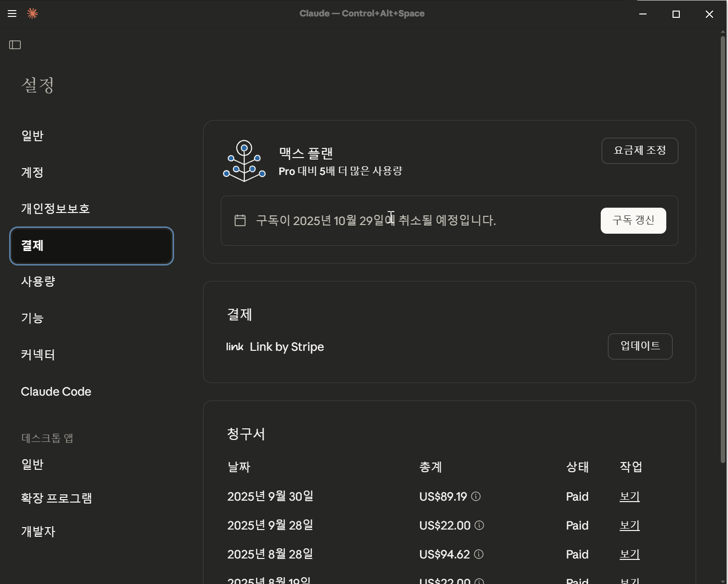Click 업데이트 for payment method
728x584 pixels.
(x=640, y=346)
